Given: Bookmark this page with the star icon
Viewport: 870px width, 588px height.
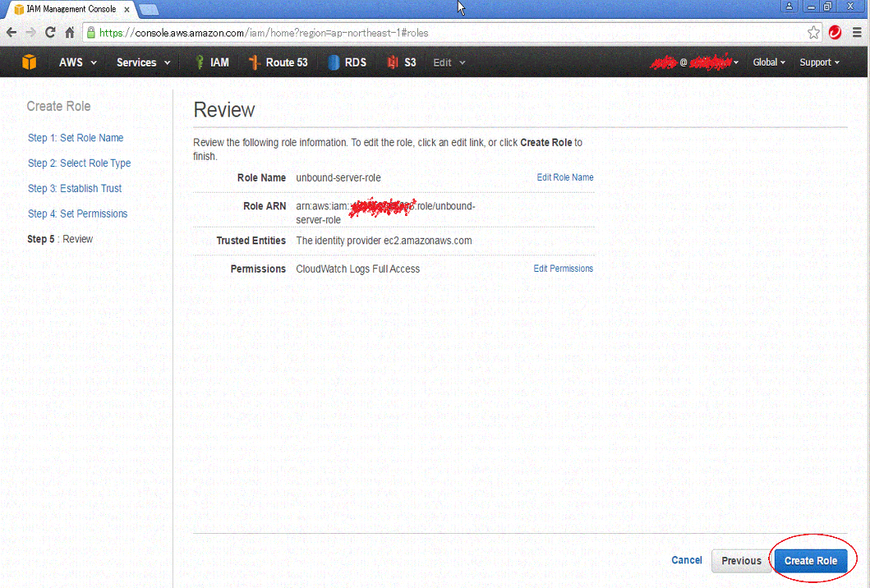Looking at the screenshot, I should tap(813, 32).
